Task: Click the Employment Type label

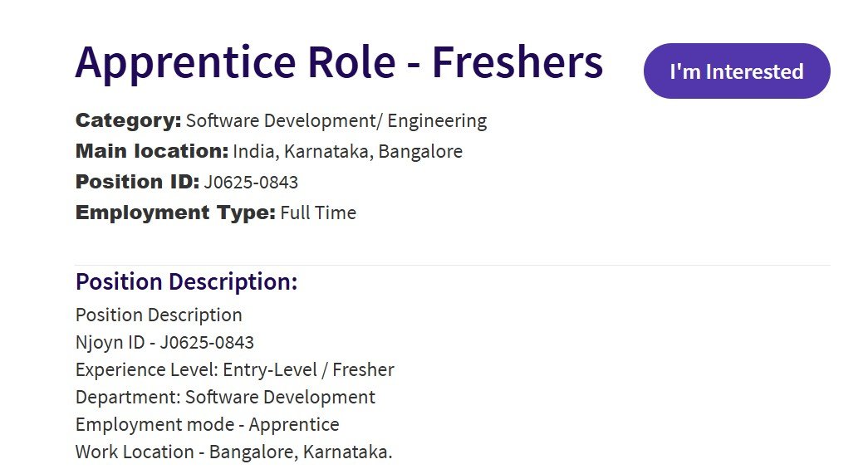Action: pos(175,213)
